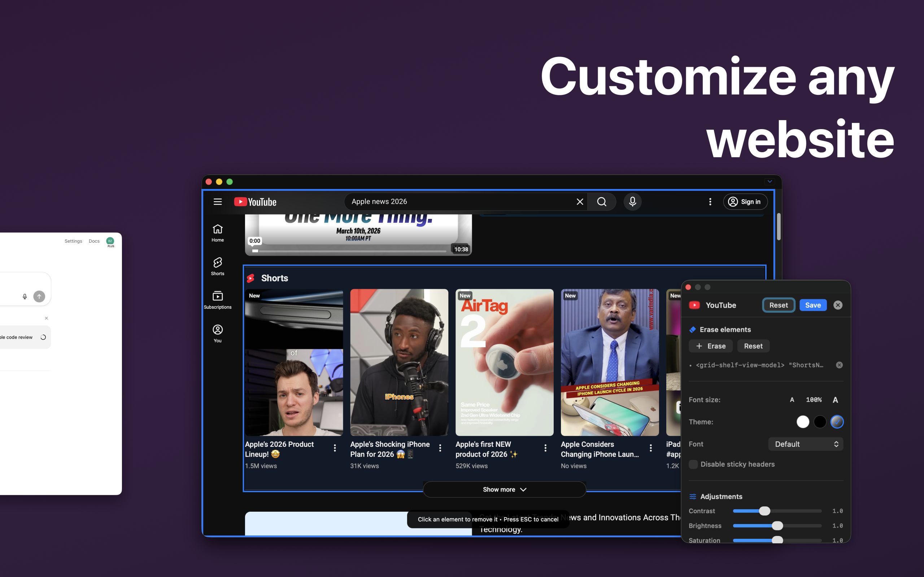The height and width of the screenshot is (577, 924).
Task: Select the dark theme swatch
Action: 820,422
